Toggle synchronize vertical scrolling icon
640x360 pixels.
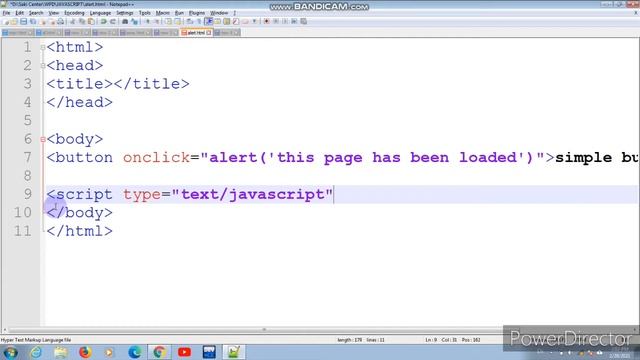168,21
